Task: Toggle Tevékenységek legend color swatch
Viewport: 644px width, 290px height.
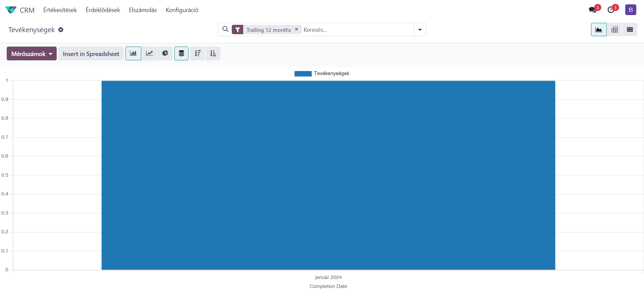Action: [303, 74]
